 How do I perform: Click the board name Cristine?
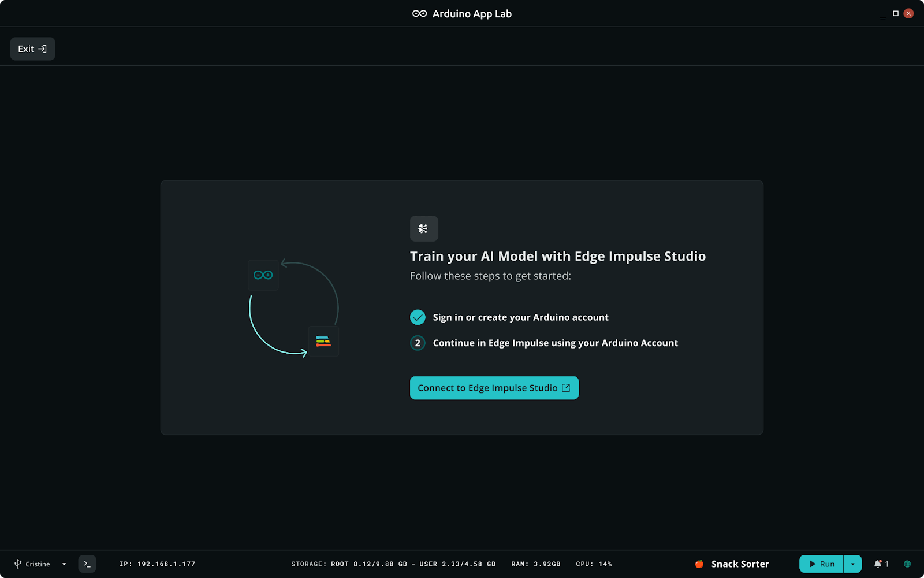coord(38,564)
